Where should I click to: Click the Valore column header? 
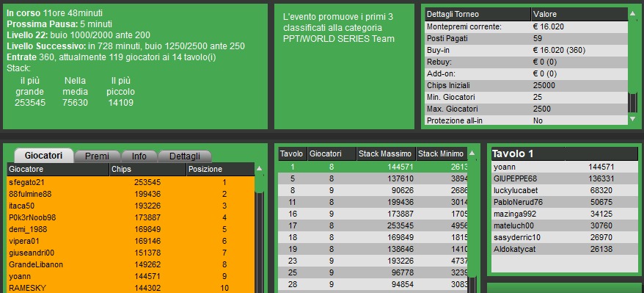[579, 15]
